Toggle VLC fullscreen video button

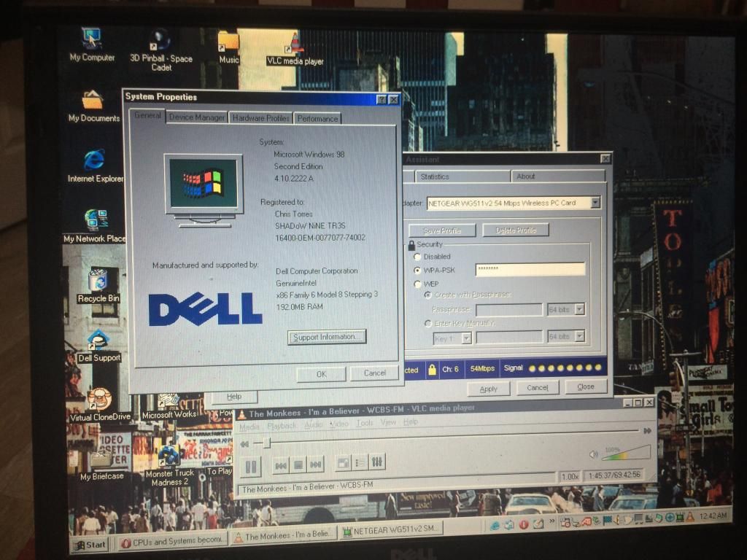click(x=343, y=462)
